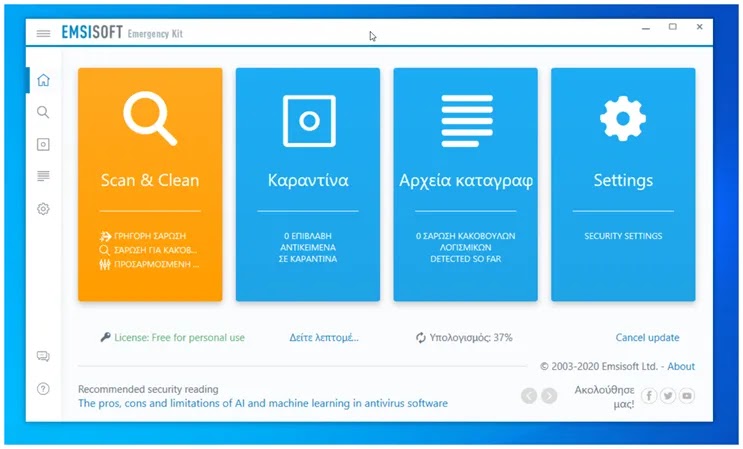Viewport: 743px width, 449px height.
Task: Click the large magnifier on Scan & Clean
Action: [150, 118]
